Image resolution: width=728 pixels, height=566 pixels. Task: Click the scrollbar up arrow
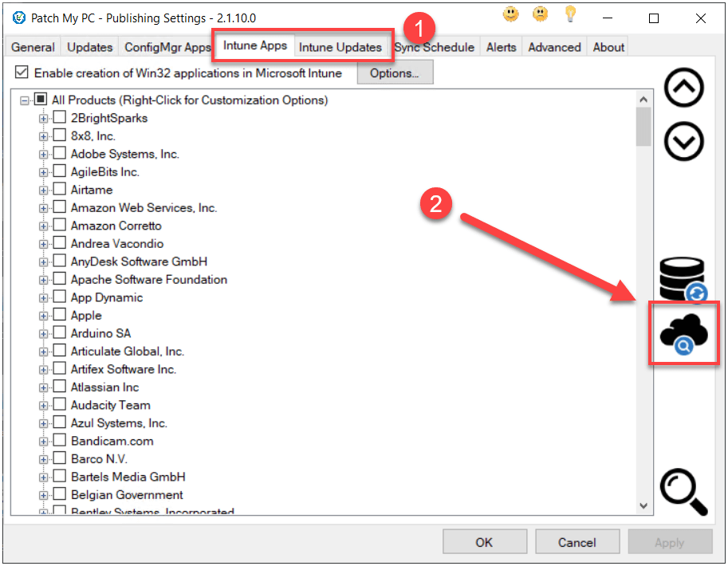tap(643, 99)
